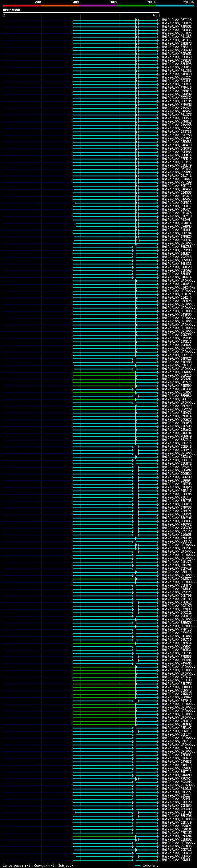The height and width of the screenshot is (868, 197).
Task: Select the UniRef100_Q5B948 label
Action: (177, 447)
